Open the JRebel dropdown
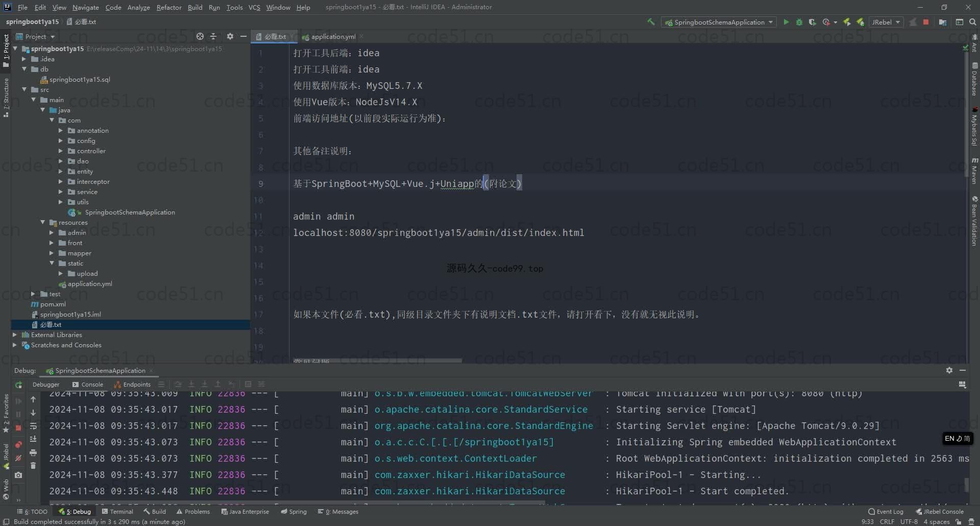 click(886, 22)
